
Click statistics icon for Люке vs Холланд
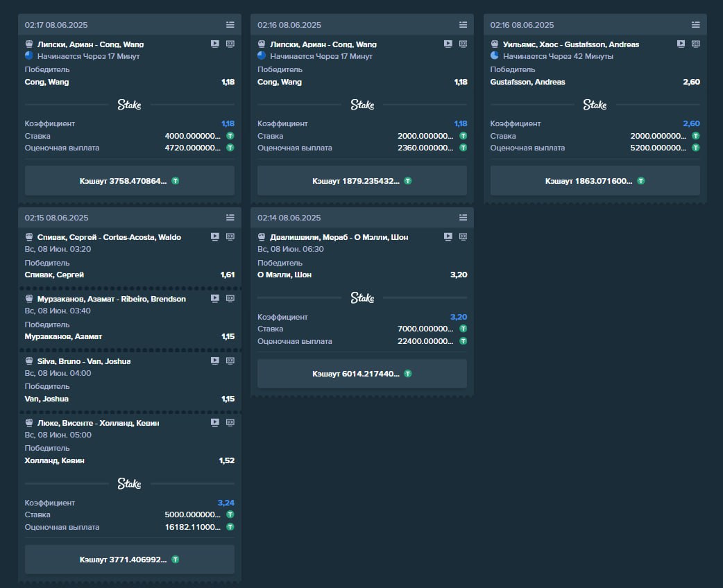click(230, 423)
